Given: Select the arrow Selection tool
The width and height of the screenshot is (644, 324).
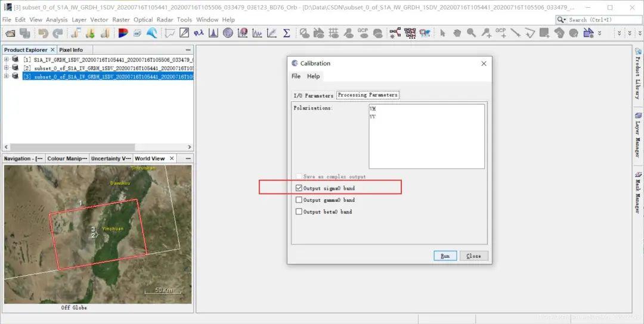Looking at the screenshot, I should [x=442, y=33].
